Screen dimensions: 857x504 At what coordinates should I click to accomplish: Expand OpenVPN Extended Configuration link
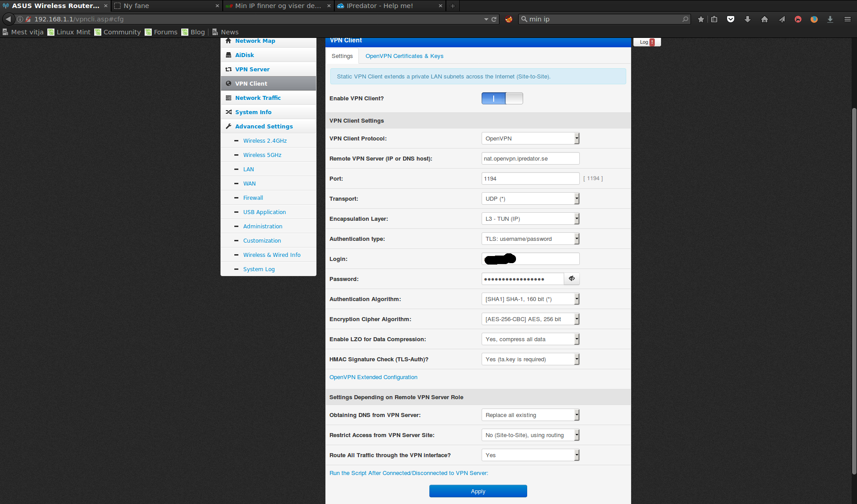pyautogui.click(x=373, y=377)
